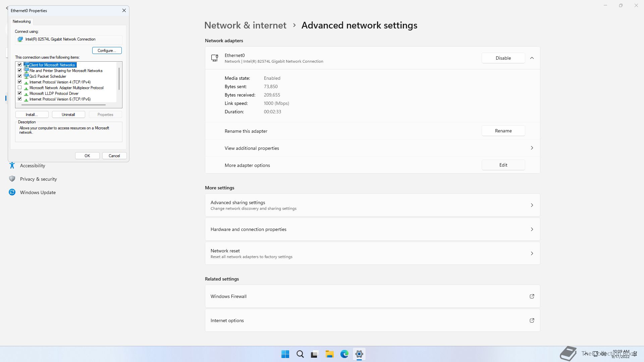Close the Ethernet0 Properties dialog

click(x=124, y=10)
